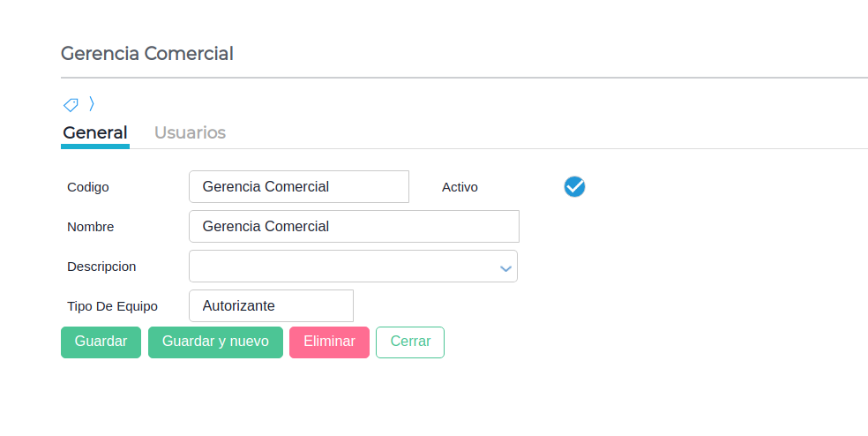Close the form with Cerrar
This screenshot has width=868, height=436.
click(409, 342)
